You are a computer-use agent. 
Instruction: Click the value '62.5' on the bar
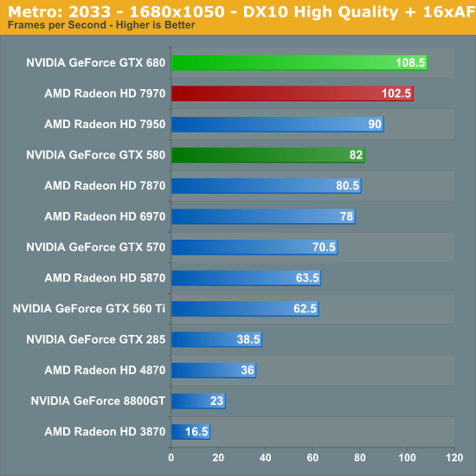click(x=306, y=309)
